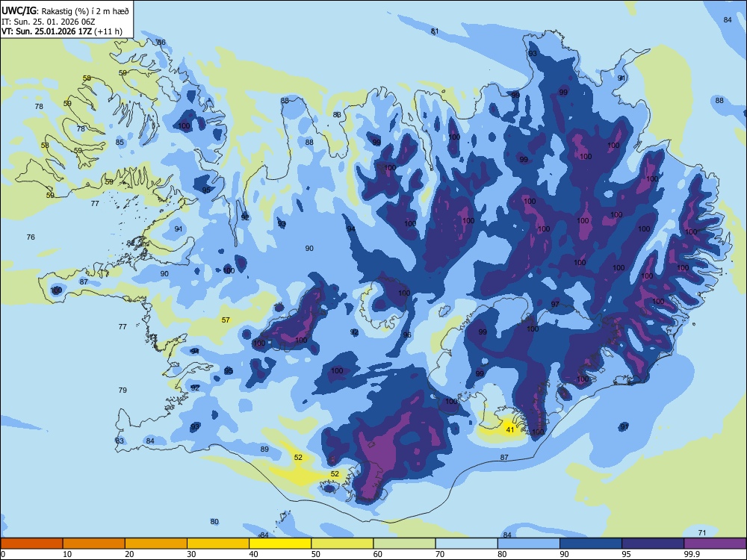Image resolution: width=747 pixels, height=560 pixels.
Task: Click the humidity value 79 over the sea
Action: 123,390
